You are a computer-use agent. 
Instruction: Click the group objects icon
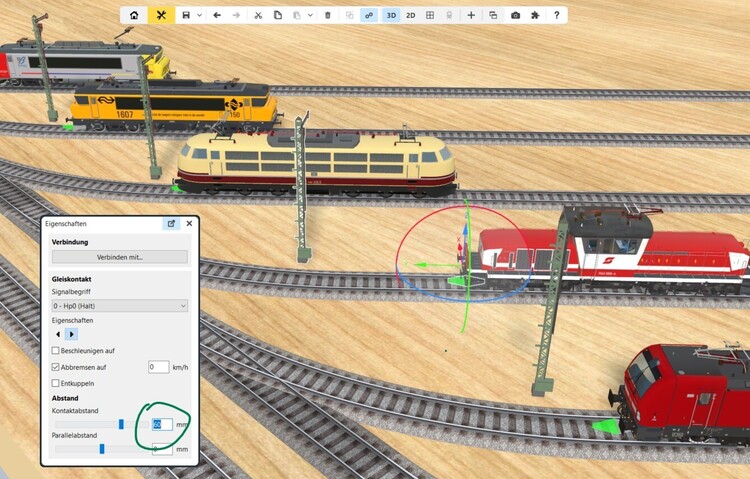tap(350, 15)
